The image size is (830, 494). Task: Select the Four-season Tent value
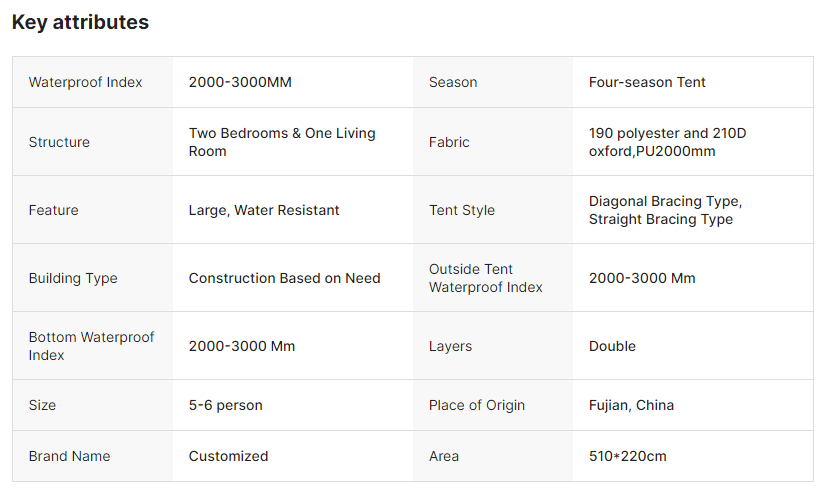click(647, 82)
